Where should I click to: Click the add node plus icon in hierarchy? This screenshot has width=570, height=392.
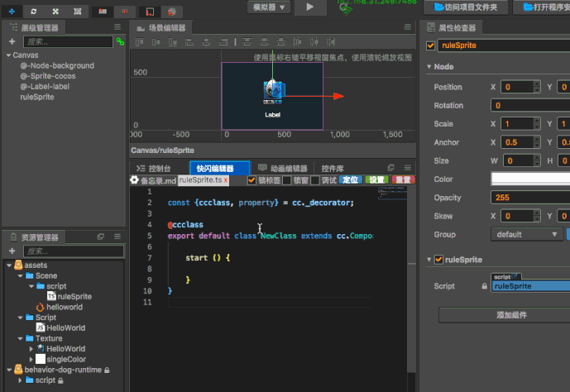pyautogui.click(x=12, y=41)
